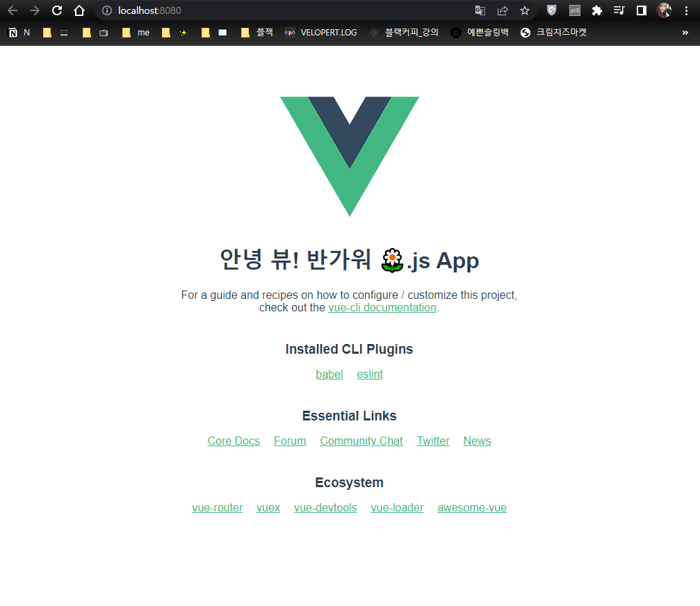
Task: Open the 예쁜슬링백 bookmark
Action: click(480, 33)
